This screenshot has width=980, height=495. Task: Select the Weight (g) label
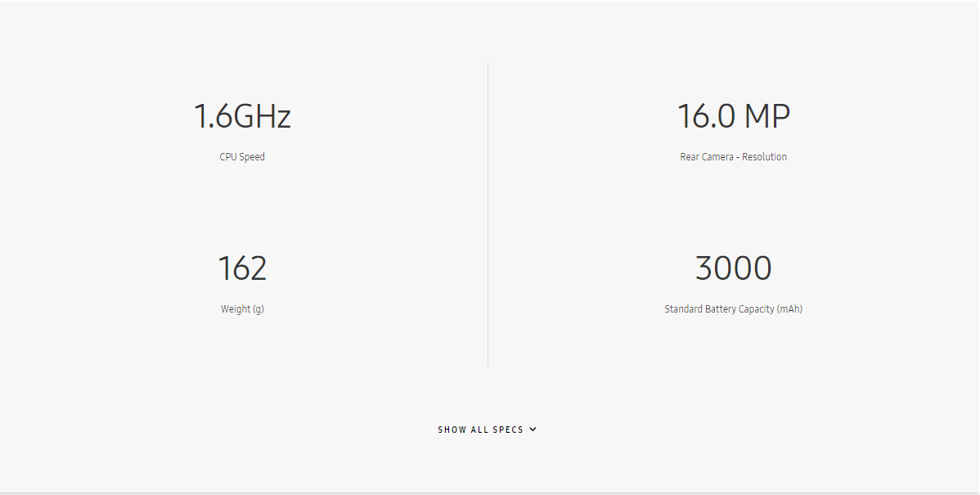click(242, 309)
